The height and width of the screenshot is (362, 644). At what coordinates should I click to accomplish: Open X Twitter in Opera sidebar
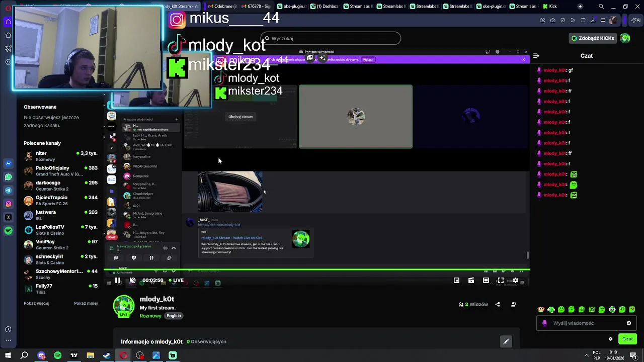point(8,217)
